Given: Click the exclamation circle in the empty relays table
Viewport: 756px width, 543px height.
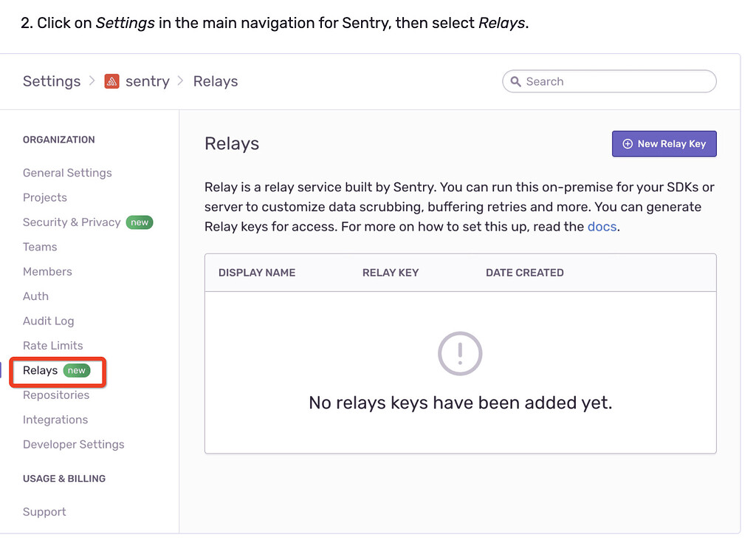Looking at the screenshot, I should (460, 353).
